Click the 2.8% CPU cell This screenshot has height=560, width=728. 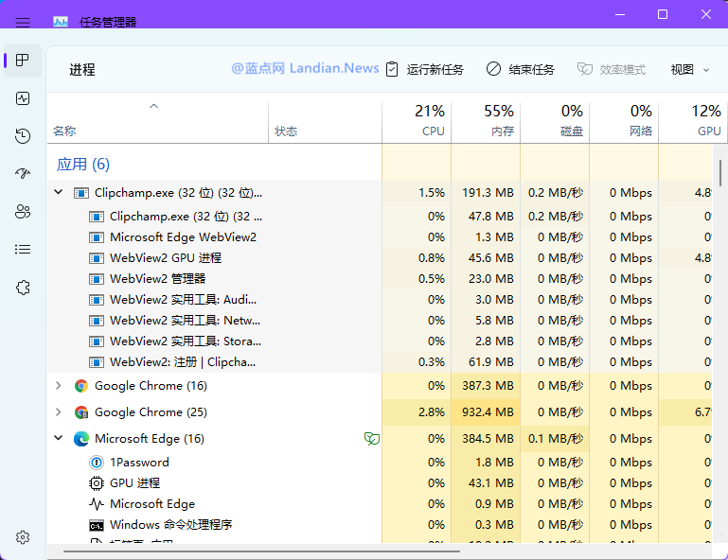point(417,412)
